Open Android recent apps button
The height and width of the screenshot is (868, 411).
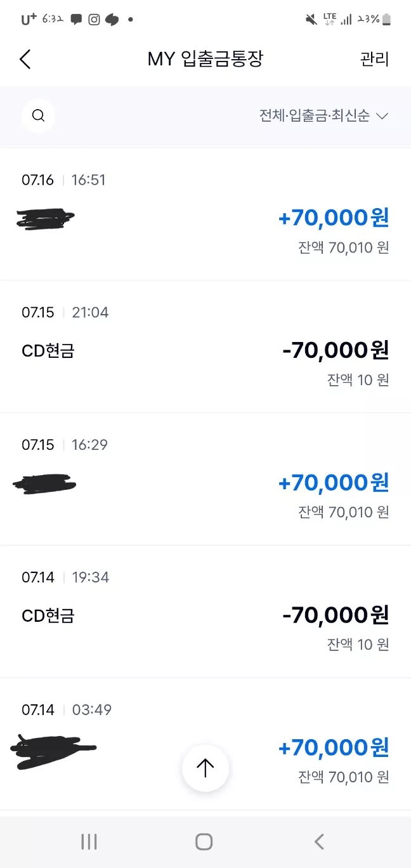tap(89, 842)
